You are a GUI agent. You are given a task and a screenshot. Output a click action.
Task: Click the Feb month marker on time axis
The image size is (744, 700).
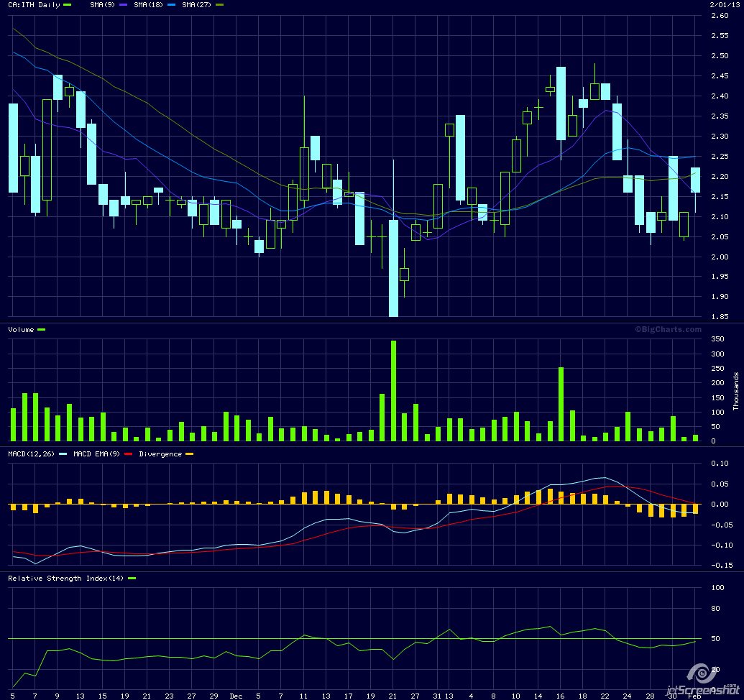(x=694, y=696)
